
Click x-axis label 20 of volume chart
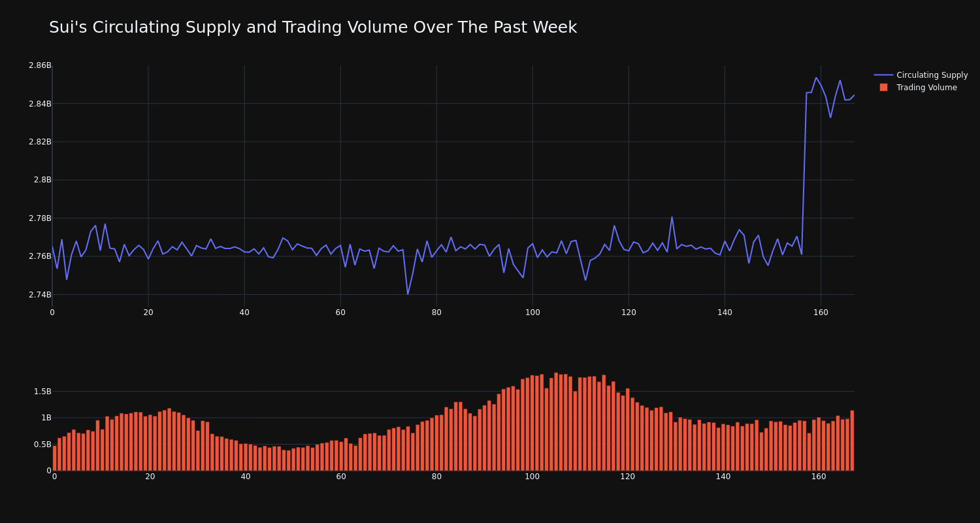pos(150,477)
